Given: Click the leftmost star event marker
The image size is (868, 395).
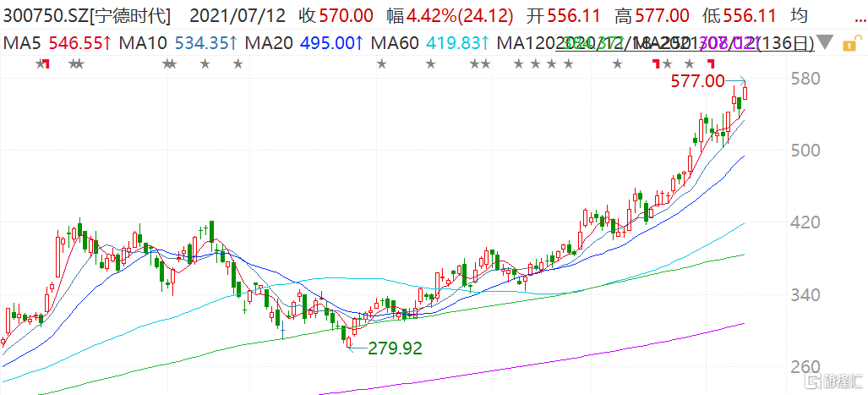Looking at the screenshot, I should tap(40, 64).
